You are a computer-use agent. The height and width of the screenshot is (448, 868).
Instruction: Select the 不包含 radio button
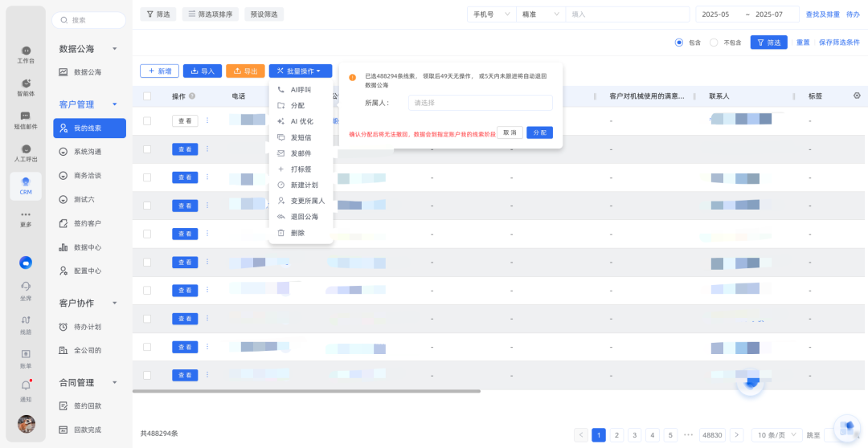coord(713,43)
